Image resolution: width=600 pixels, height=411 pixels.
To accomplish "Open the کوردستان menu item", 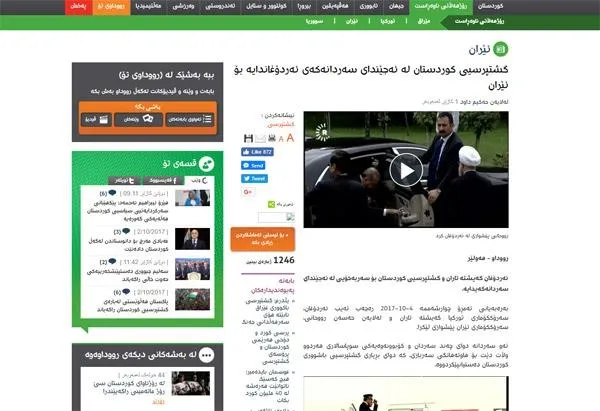I will coord(490,7).
